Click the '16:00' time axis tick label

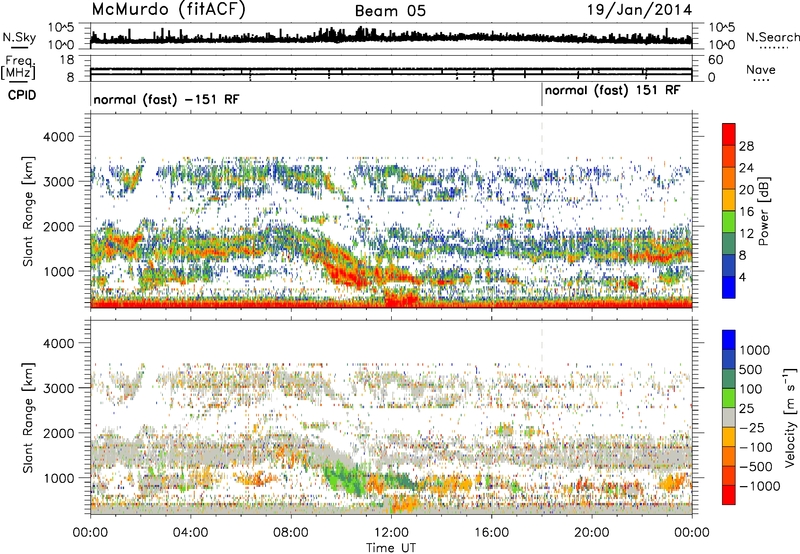pyautogui.click(x=491, y=533)
